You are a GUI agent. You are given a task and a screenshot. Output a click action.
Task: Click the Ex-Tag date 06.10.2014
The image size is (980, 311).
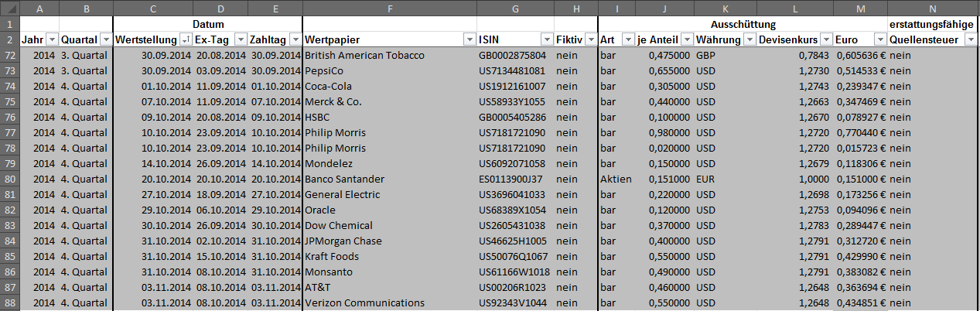tap(220, 210)
